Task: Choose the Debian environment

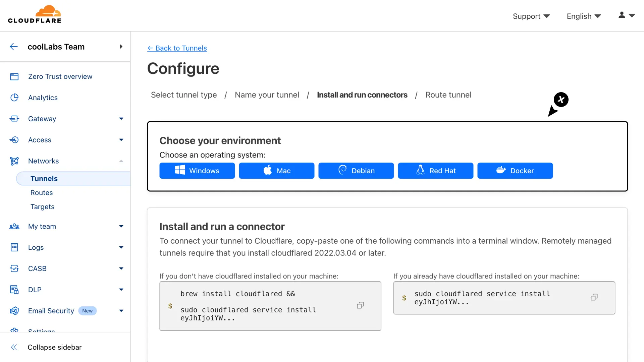Action: pyautogui.click(x=356, y=171)
